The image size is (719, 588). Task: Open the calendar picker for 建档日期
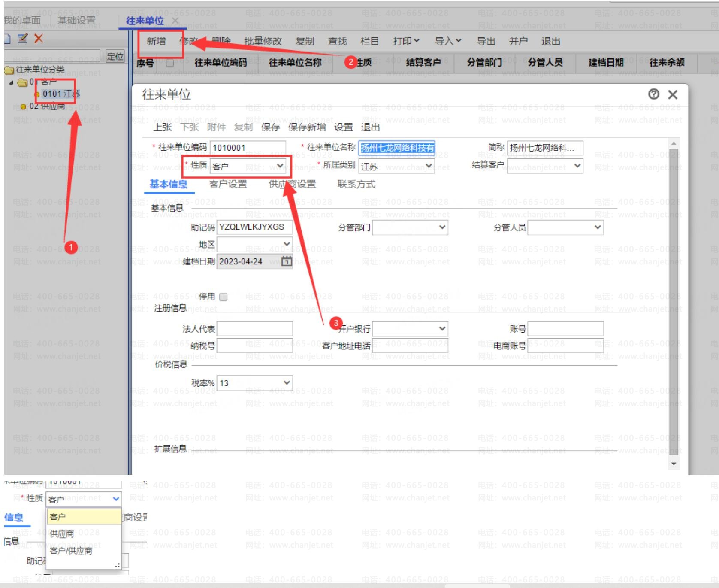[287, 261]
